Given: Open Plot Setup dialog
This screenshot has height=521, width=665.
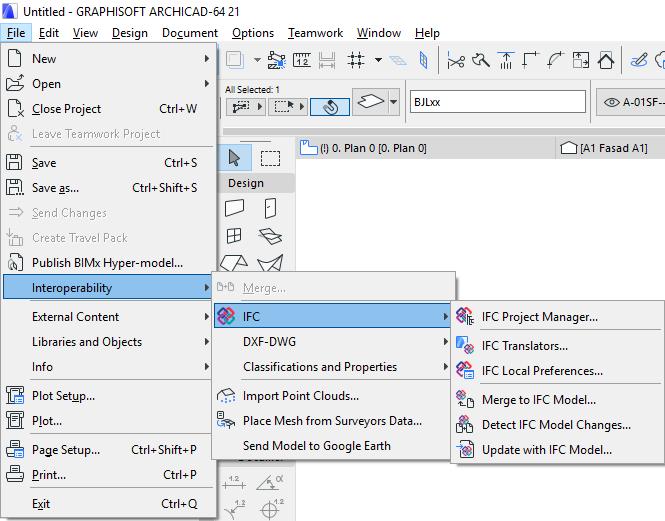Looking at the screenshot, I should coord(109,395).
